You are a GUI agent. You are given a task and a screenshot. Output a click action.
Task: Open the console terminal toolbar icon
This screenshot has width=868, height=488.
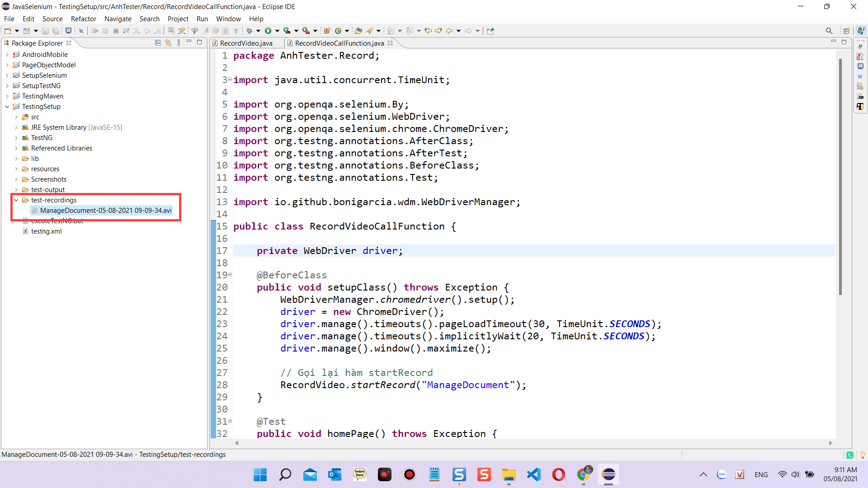click(68, 31)
